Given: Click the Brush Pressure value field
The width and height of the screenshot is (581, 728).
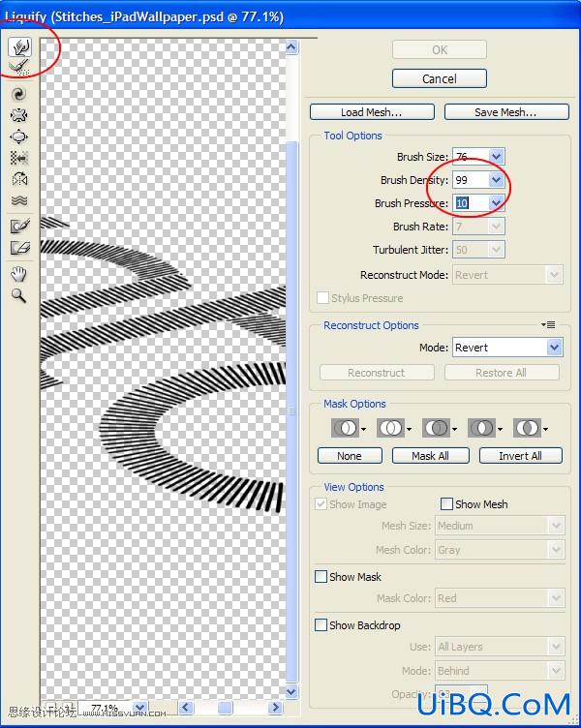Looking at the screenshot, I should (471, 203).
